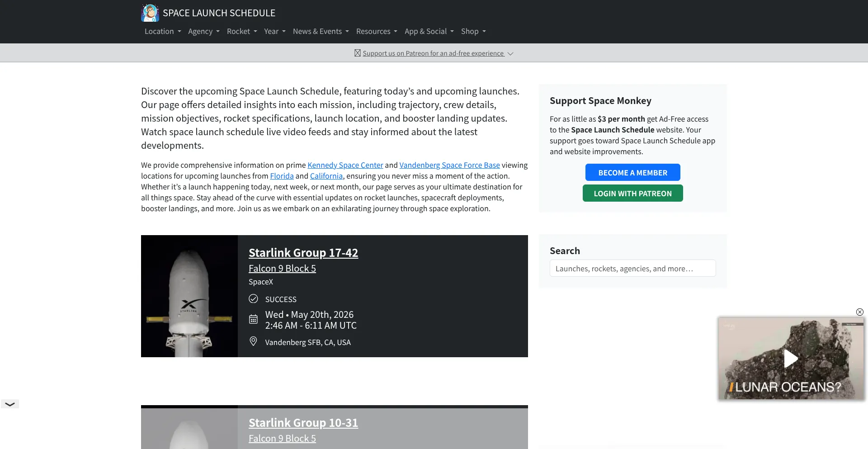Click the Wed • May 20th, 2026 date text
The image size is (868, 449).
pos(309,314)
